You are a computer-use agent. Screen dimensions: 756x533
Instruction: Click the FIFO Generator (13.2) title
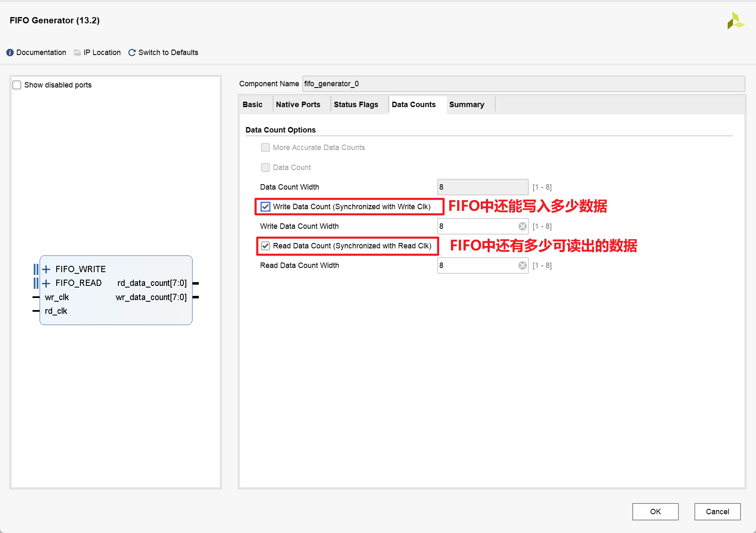click(x=55, y=20)
